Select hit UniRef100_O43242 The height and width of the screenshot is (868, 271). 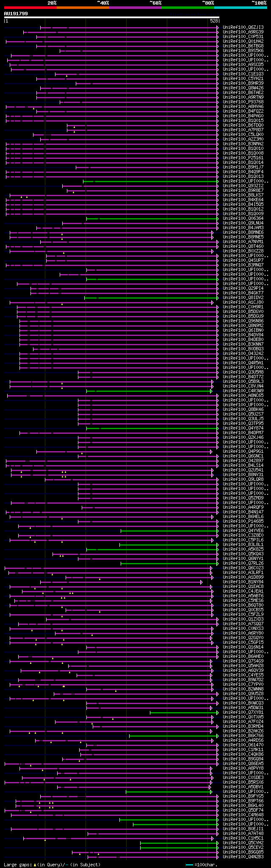243,353
